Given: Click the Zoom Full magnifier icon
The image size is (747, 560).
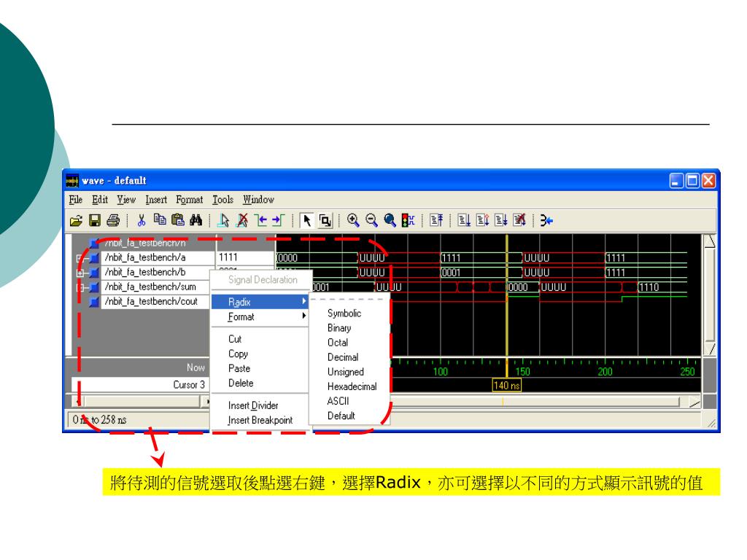Looking at the screenshot, I should pyautogui.click(x=390, y=220).
